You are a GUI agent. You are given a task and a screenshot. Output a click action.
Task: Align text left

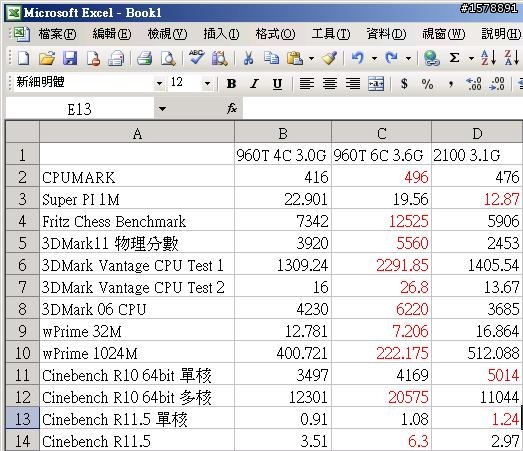[307, 83]
